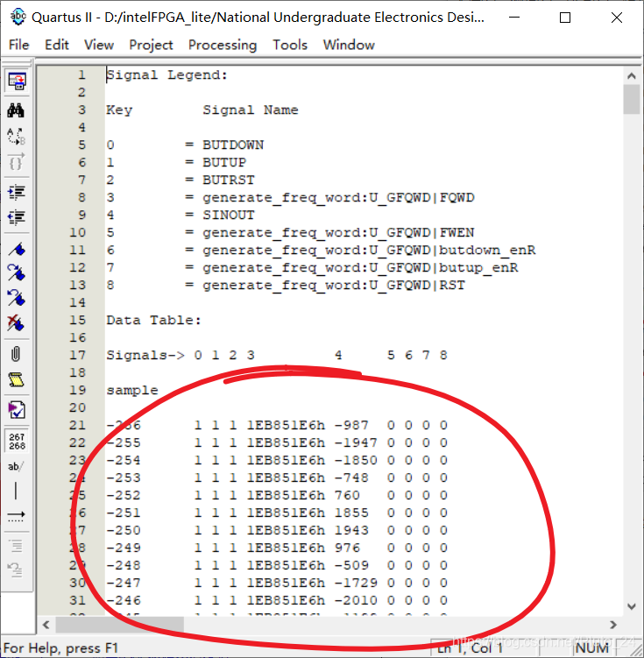Toggle a bookmark with the blue flag icon
This screenshot has width=644, height=658.
pos(17,249)
